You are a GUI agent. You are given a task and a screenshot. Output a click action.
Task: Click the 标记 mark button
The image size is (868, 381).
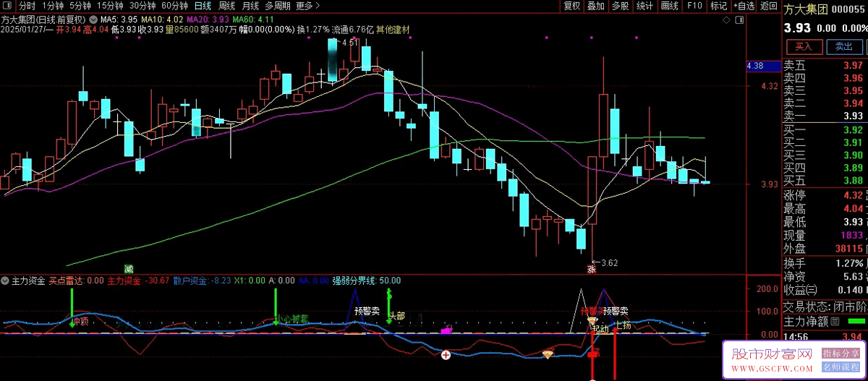point(718,5)
